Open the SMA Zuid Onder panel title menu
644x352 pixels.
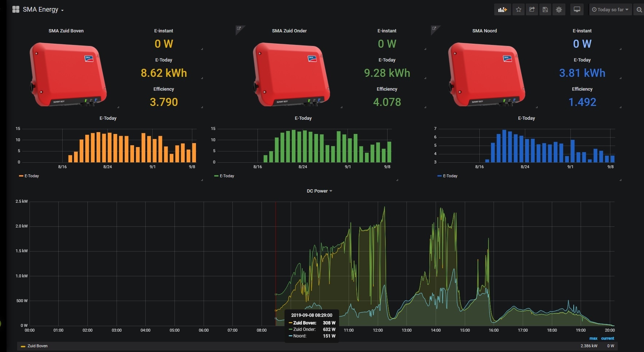click(x=289, y=31)
